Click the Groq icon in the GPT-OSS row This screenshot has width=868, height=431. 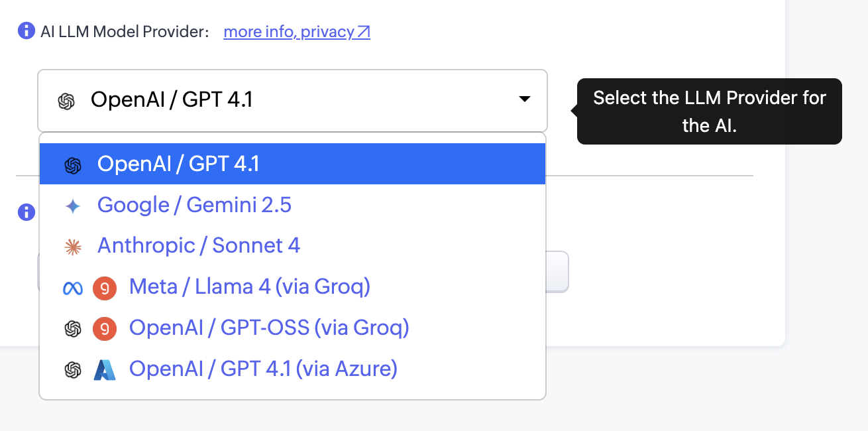point(105,329)
